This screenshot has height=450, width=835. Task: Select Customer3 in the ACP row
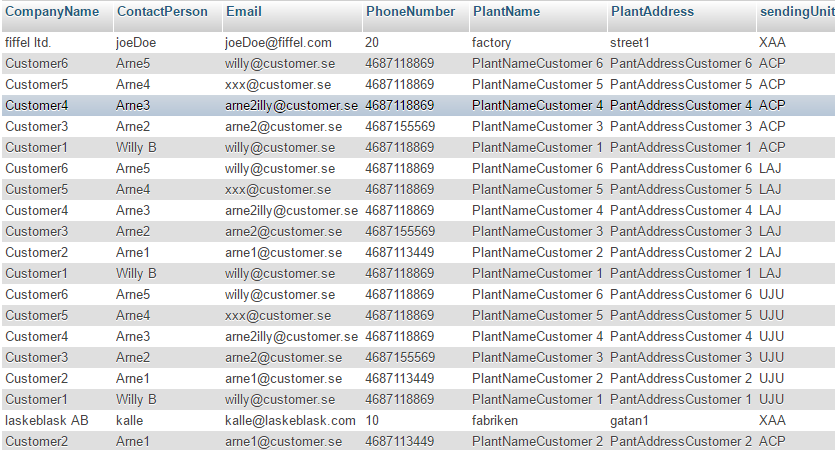click(x=37, y=127)
